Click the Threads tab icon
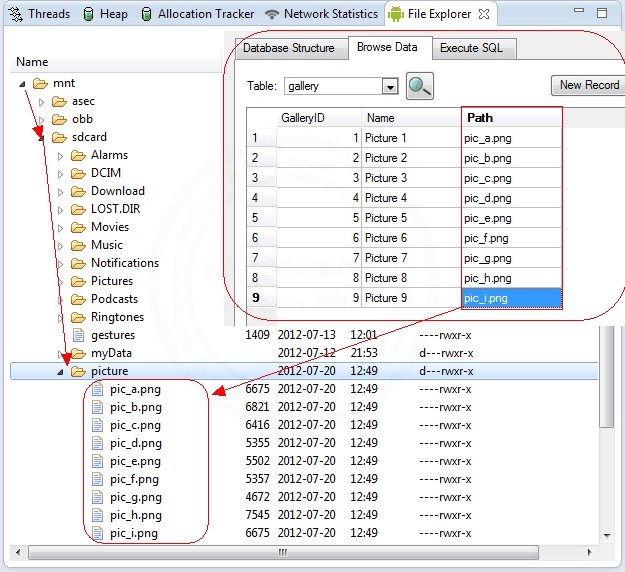625x572 pixels. pyautogui.click(x=14, y=14)
